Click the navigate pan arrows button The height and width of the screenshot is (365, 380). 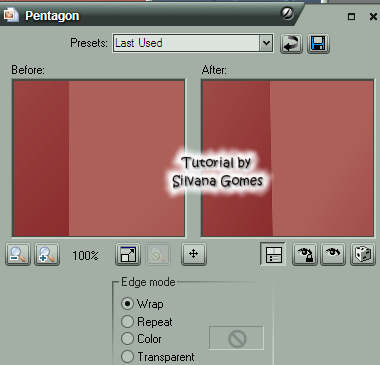194,254
